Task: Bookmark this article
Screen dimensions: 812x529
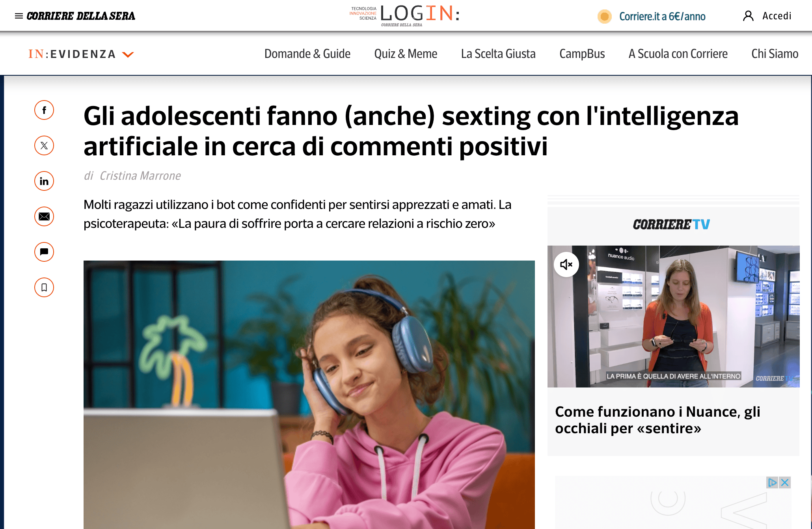Action: 44,287
